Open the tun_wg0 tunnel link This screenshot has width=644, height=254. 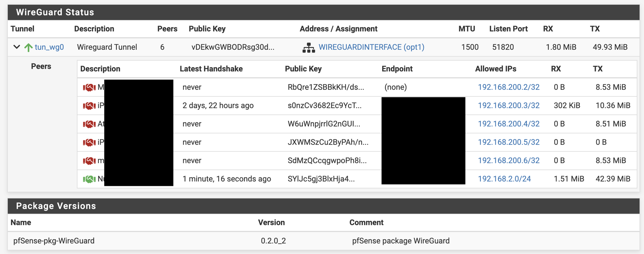pos(49,47)
